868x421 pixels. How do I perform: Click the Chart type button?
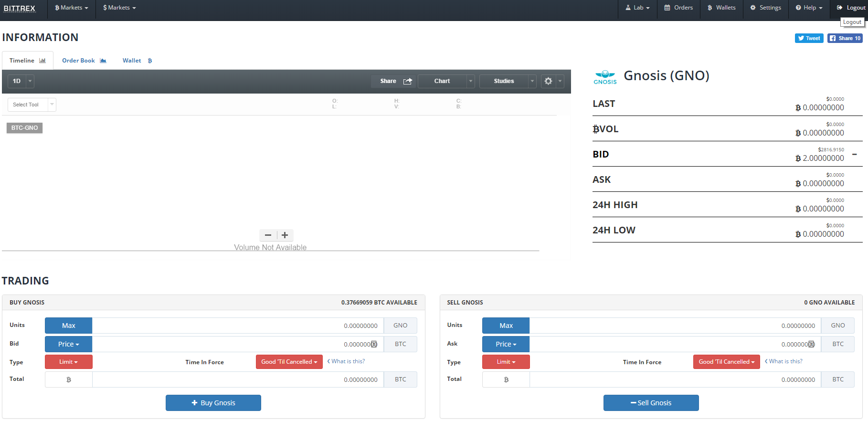click(x=442, y=81)
